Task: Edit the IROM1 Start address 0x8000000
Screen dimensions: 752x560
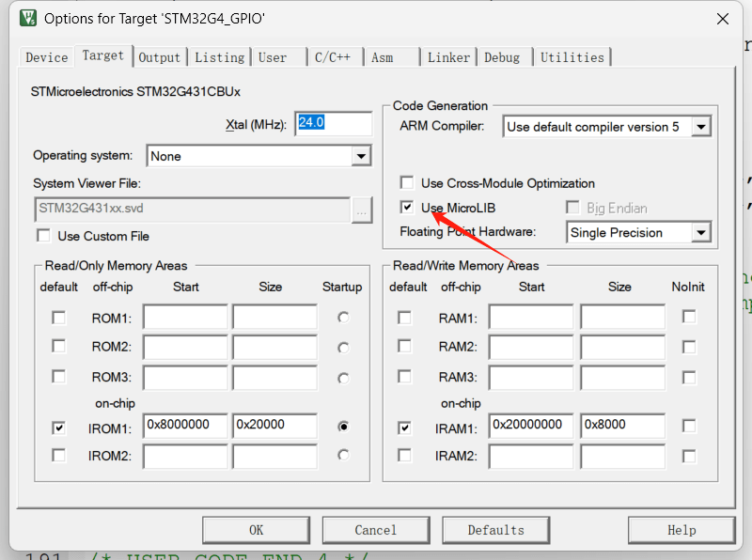Action: click(185, 426)
